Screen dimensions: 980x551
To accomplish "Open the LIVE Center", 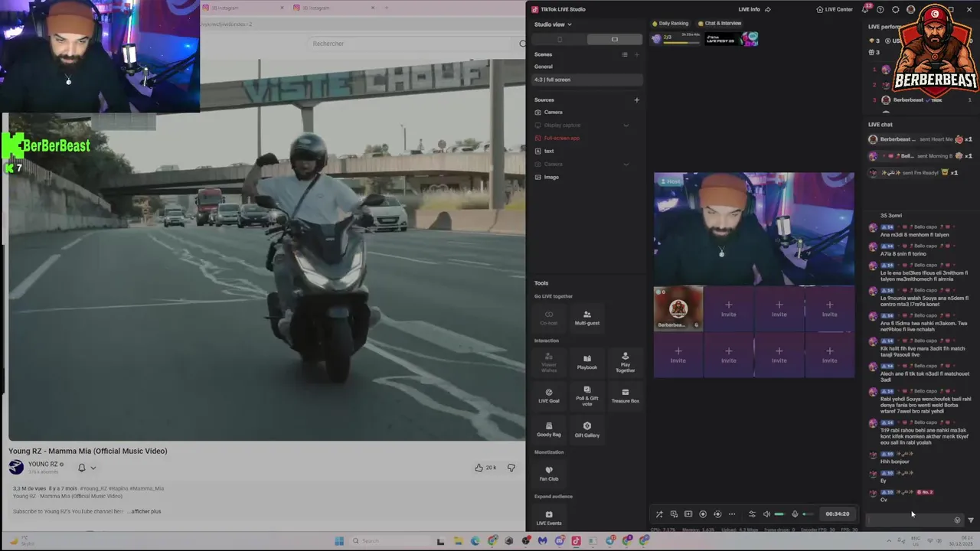I will [835, 9].
